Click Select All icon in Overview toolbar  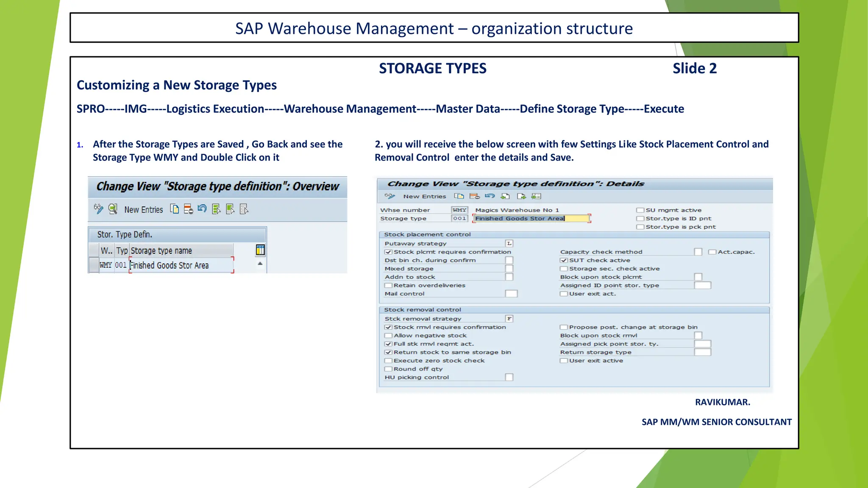216,209
